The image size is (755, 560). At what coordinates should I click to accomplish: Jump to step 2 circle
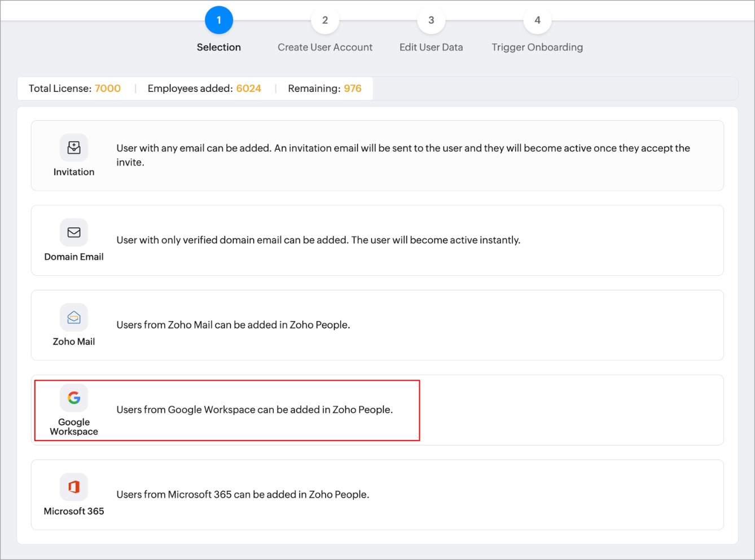pos(325,20)
